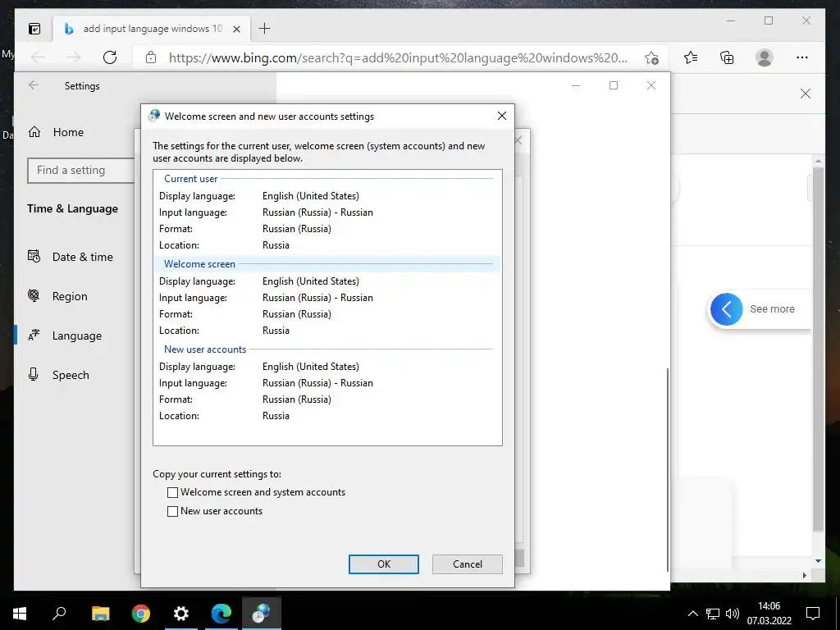Open clock showing 14:06
This screenshot has height=630, width=840.
coord(769,614)
